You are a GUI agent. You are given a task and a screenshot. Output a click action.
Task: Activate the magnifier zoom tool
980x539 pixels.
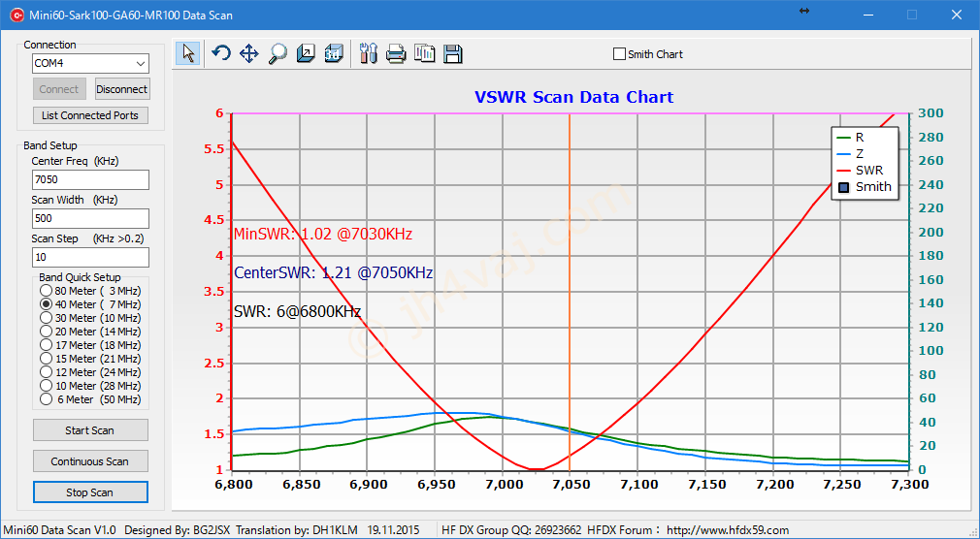278,53
